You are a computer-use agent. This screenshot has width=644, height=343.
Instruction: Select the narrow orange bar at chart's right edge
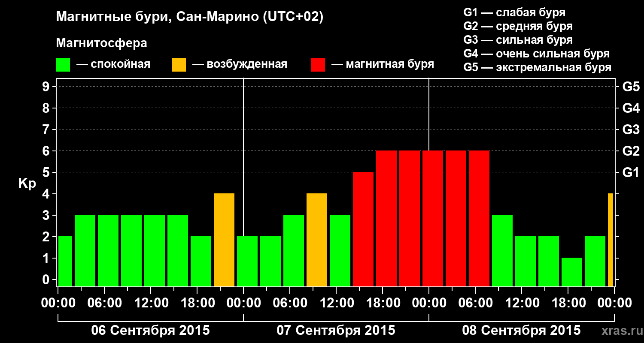coord(611,240)
